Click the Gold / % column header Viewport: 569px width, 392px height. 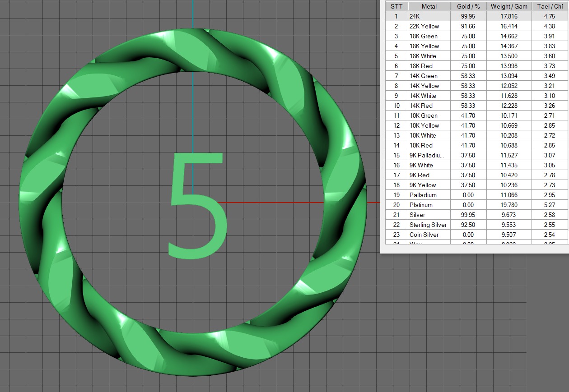click(468, 6)
